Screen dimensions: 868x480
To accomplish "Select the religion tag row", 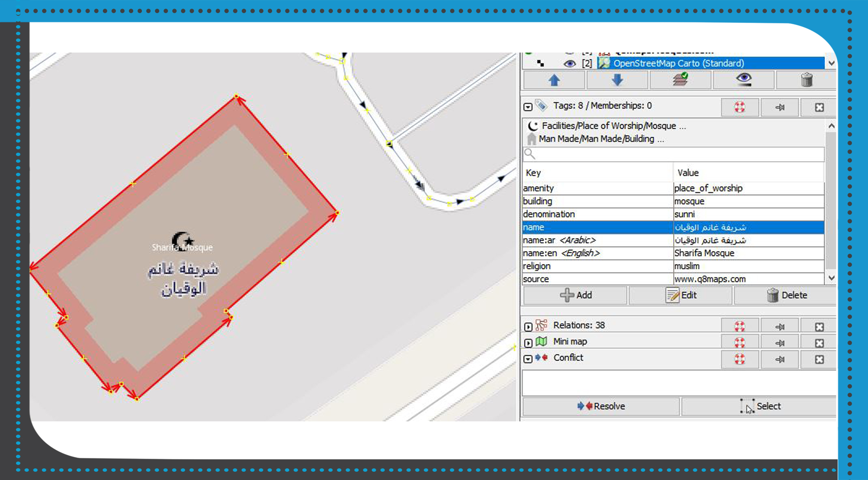I will click(x=674, y=266).
